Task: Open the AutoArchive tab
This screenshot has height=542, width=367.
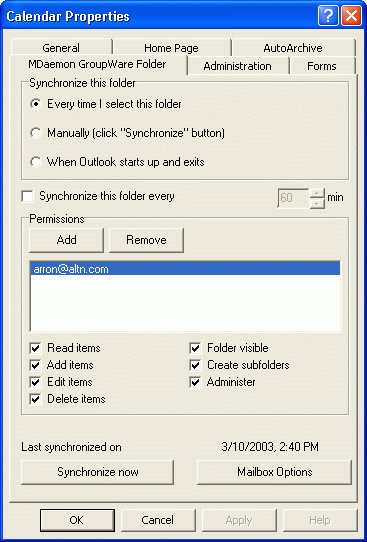Action: click(x=293, y=47)
